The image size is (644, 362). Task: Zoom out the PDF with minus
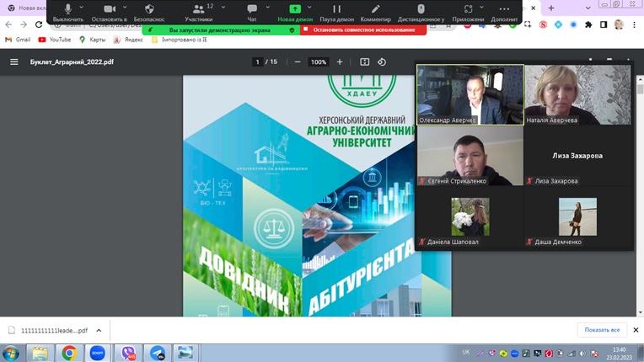point(298,62)
